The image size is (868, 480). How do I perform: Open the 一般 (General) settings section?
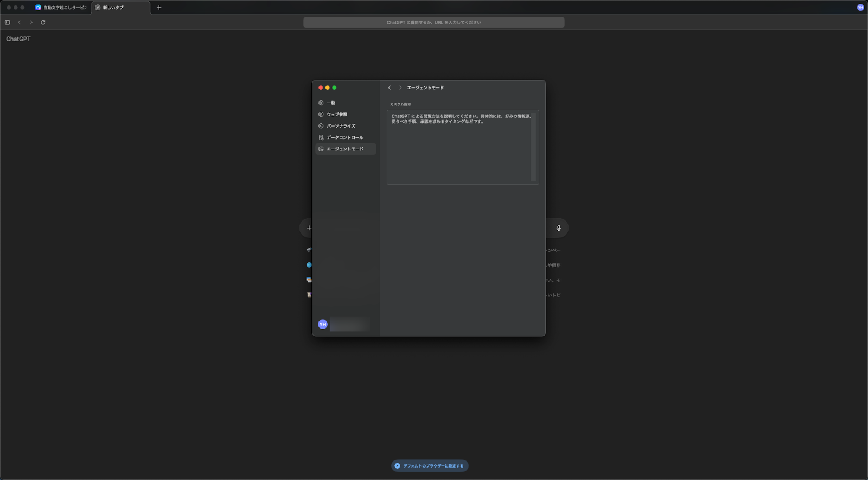[x=331, y=103]
